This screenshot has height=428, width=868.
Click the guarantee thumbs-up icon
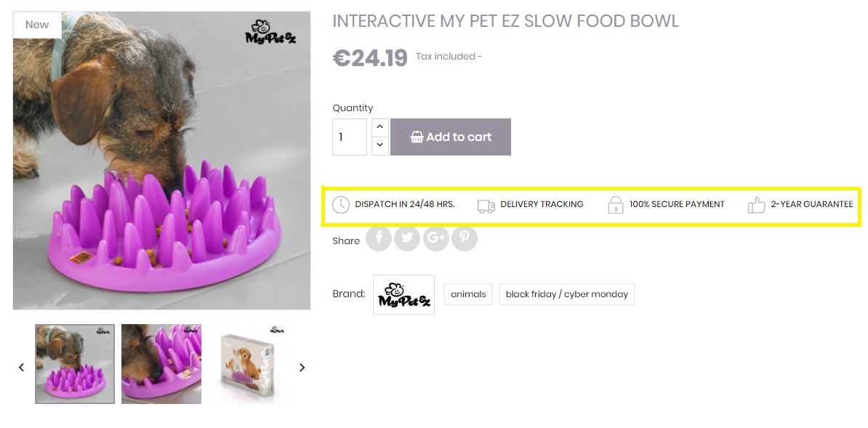click(x=757, y=205)
